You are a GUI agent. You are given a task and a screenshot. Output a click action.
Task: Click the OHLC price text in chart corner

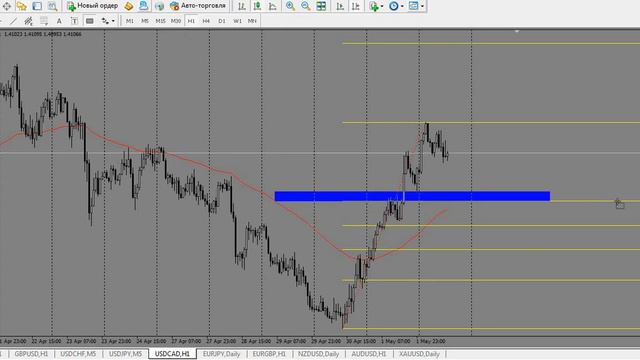point(42,34)
